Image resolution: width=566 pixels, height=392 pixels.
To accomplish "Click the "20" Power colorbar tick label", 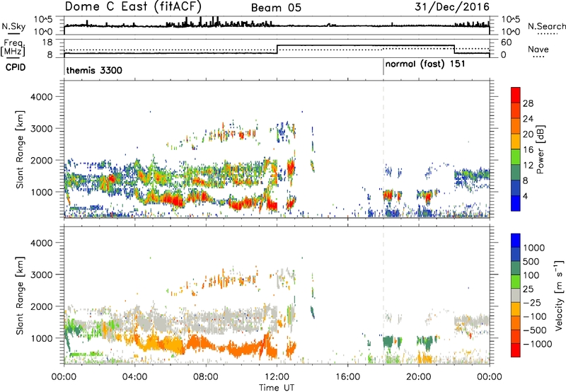I will [x=528, y=134].
